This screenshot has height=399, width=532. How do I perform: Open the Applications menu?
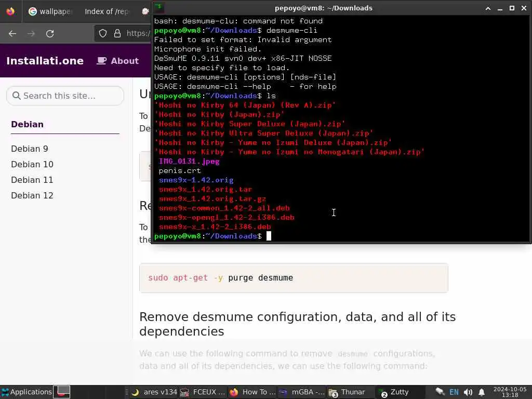point(26,392)
